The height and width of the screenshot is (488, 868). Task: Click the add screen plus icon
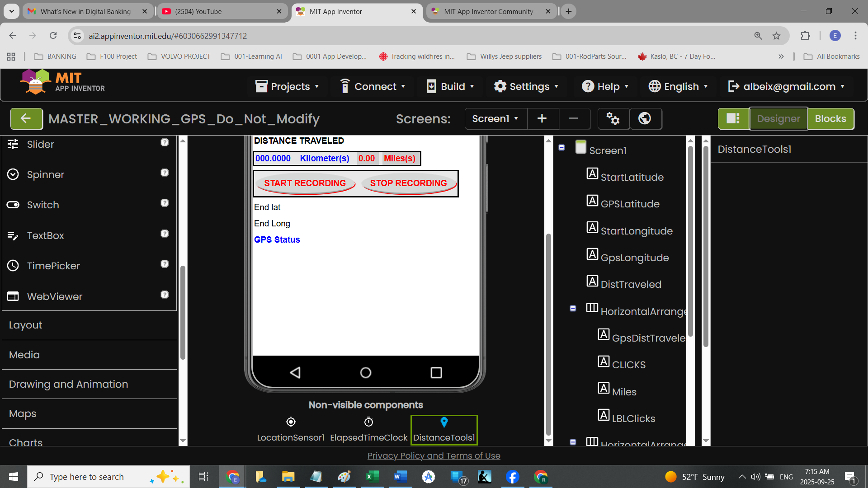(542, 119)
